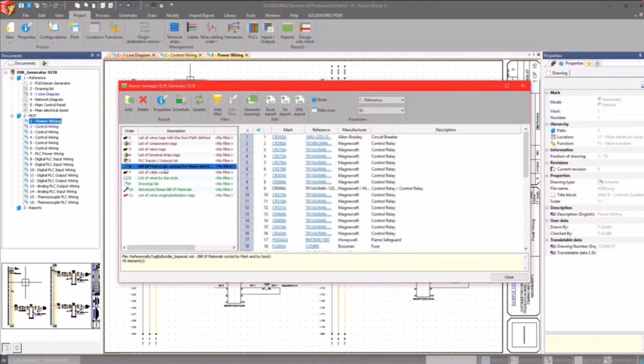Open the '50' data rows dropdown
This screenshot has height=364, width=644.
(381, 110)
